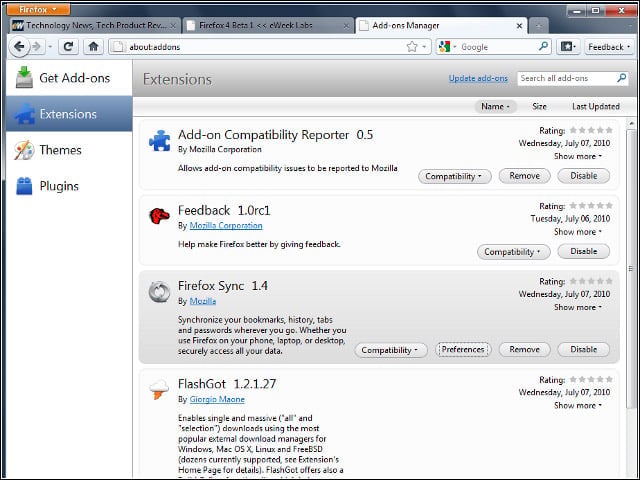Open Plugins section in sidebar
Viewport: 640px width, 480px height.
69,186
